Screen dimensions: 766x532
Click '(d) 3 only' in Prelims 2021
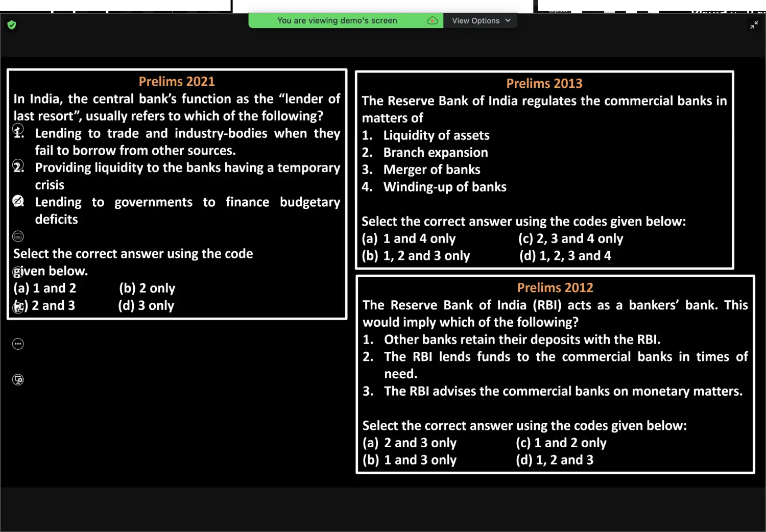click(146, 306)
